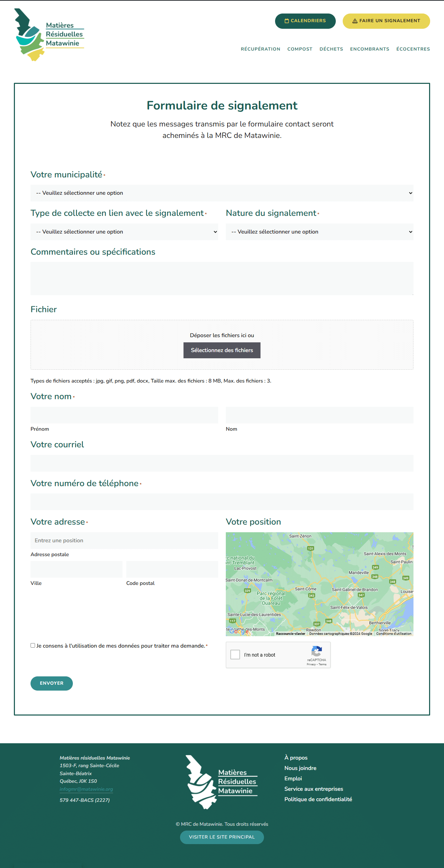Click Sélectionnez des fichiers button
444x868 pixels.
[x=222, y=350]
